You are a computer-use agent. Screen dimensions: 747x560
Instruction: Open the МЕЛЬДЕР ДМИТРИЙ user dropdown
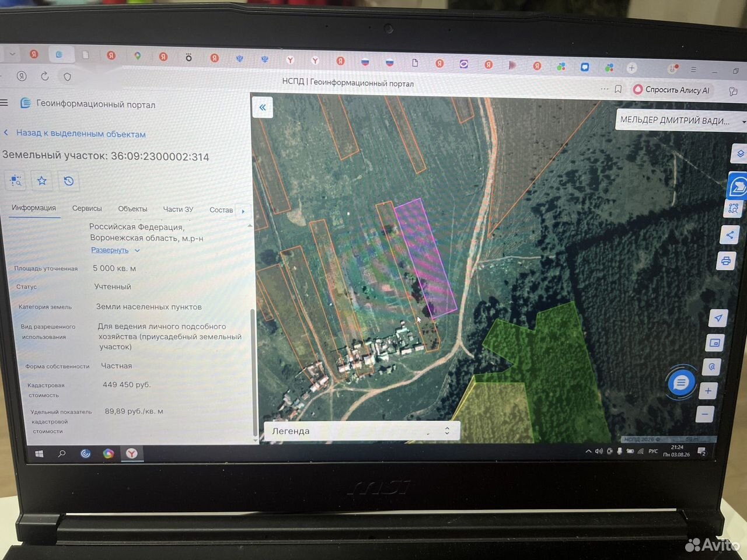[x=682, y=121]
